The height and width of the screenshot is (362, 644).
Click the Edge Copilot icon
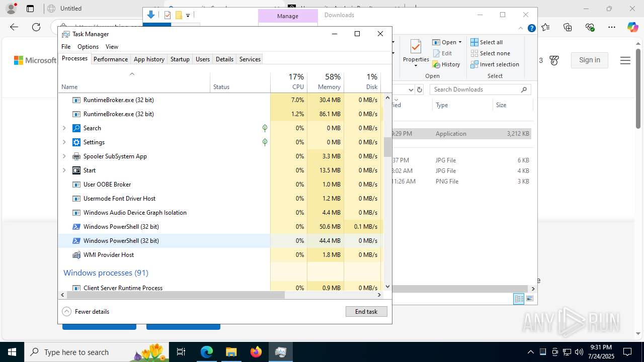632,27
